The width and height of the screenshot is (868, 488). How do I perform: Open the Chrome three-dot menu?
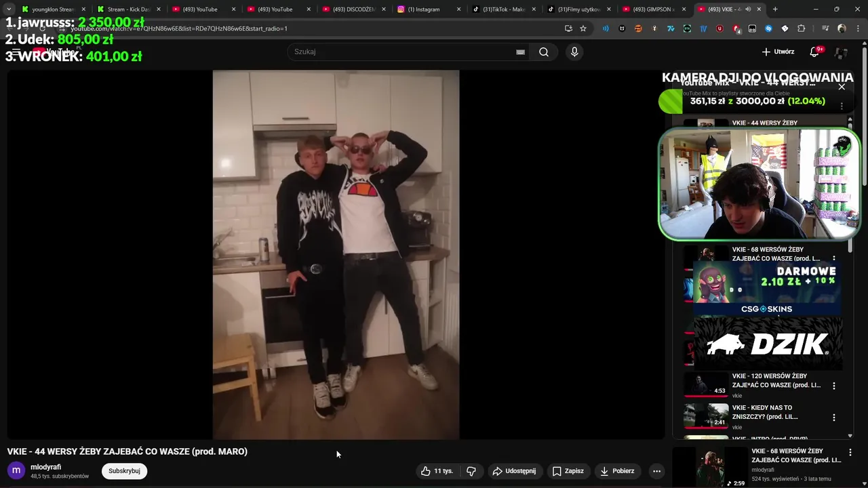coord(857,28)
